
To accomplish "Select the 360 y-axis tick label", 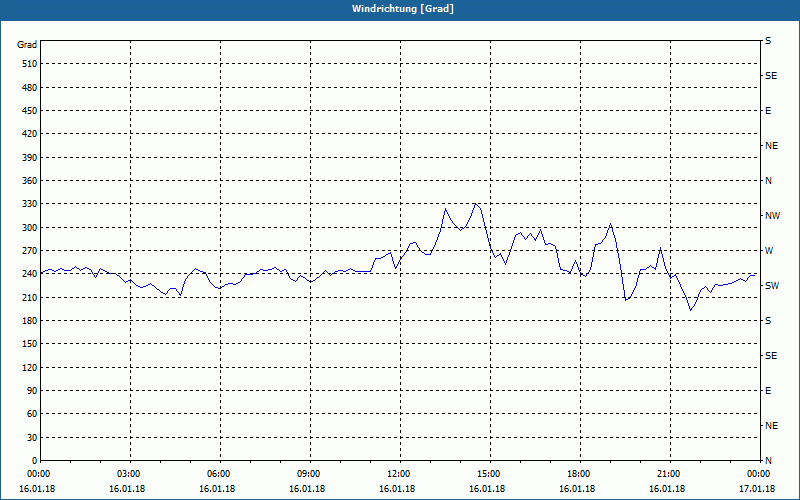I will [x=30, y=181].
